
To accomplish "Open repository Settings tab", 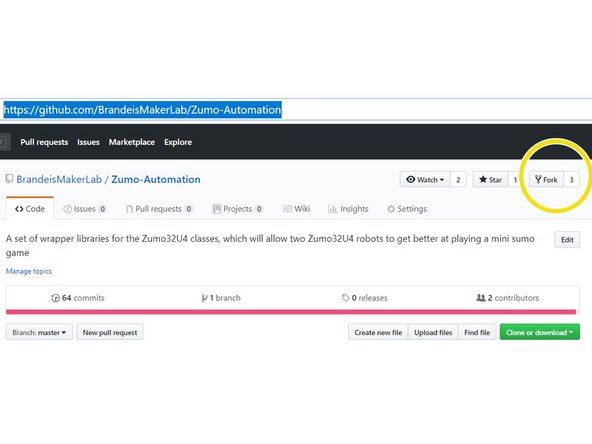I will coord(407,209).
